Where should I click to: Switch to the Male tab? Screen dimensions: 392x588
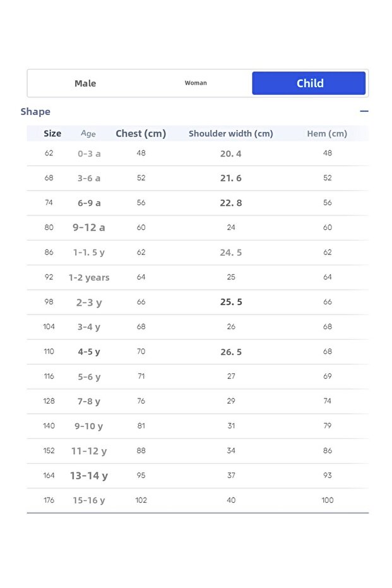[85, 83]
